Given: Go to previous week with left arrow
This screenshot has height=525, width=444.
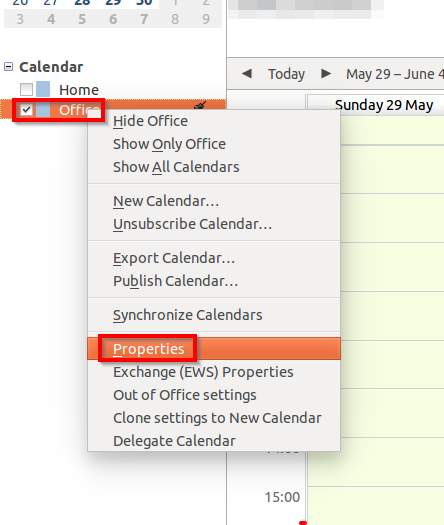Looking at the screenshot, I should [x=247, y=73].
